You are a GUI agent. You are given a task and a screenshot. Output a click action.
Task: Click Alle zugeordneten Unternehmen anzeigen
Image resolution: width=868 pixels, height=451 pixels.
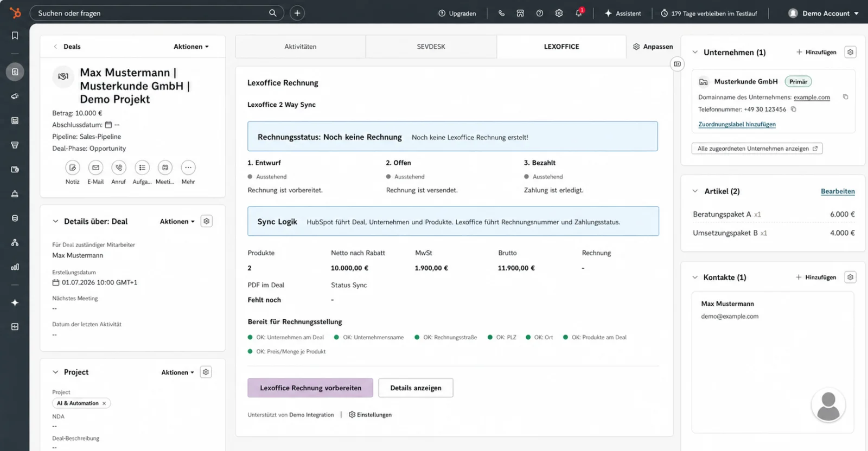(757, 149)
